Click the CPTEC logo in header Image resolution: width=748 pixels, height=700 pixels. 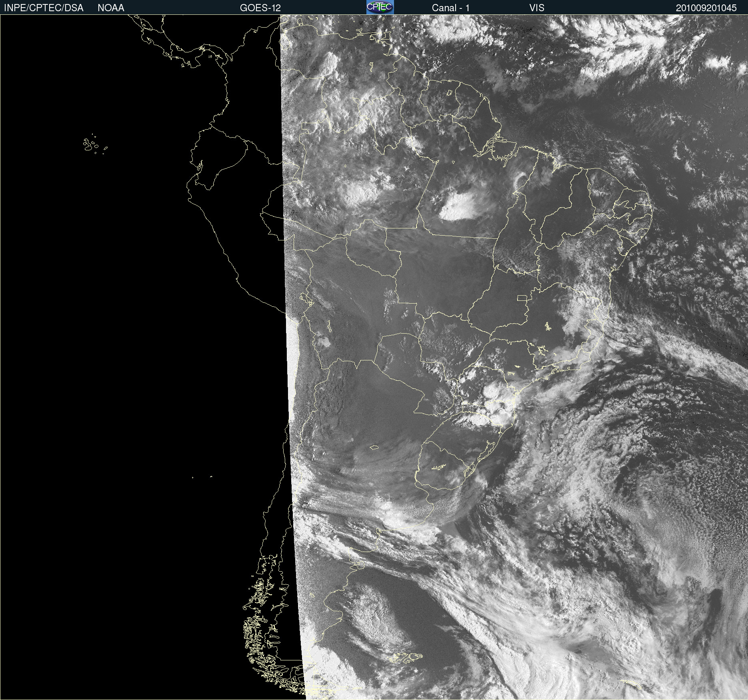[x=380, y=7]
